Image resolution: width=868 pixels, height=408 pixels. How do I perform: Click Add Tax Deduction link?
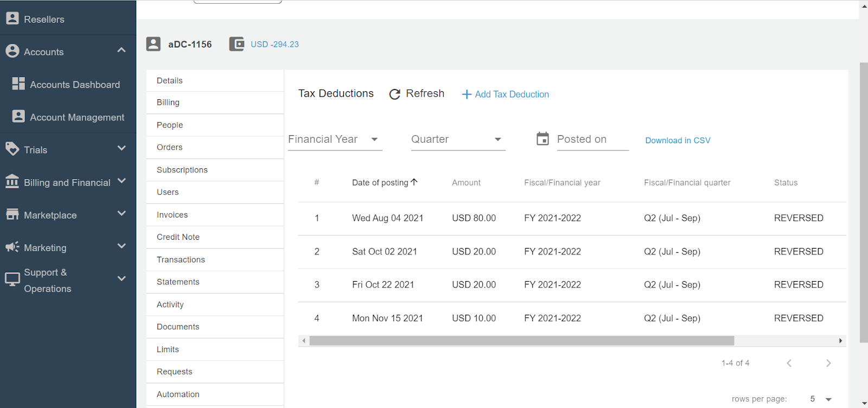pos(512,94)
